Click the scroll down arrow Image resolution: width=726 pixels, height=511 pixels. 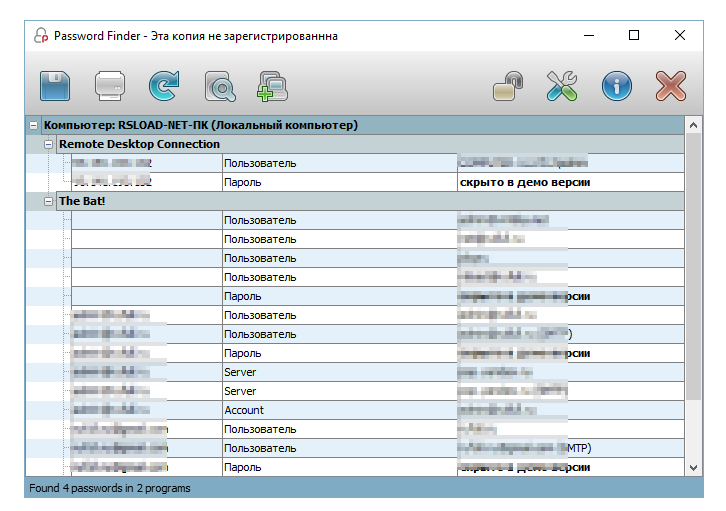click(693, 467)
